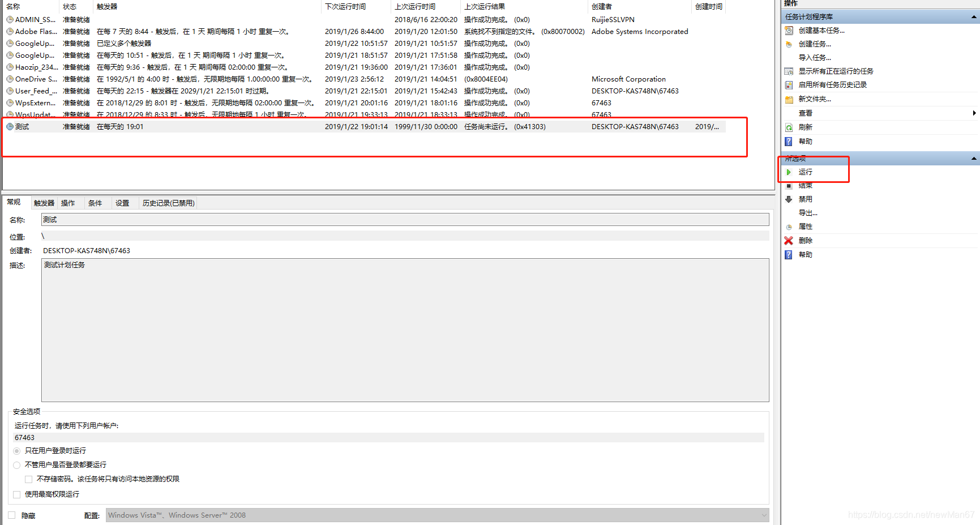The width and height of the screenshot is (980, 525).
Task: Click 属性 action text
Action: (805, 227)
